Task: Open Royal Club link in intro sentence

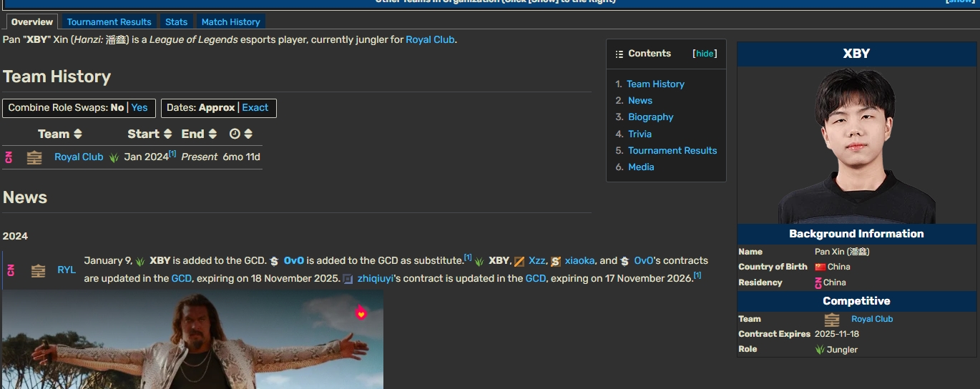Action: tap(430, 39)
